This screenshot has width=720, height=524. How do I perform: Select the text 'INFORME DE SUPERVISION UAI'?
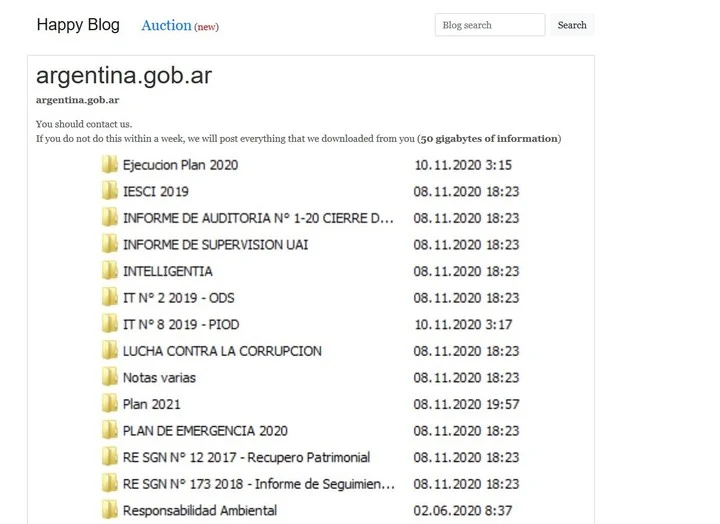(215, 245)
